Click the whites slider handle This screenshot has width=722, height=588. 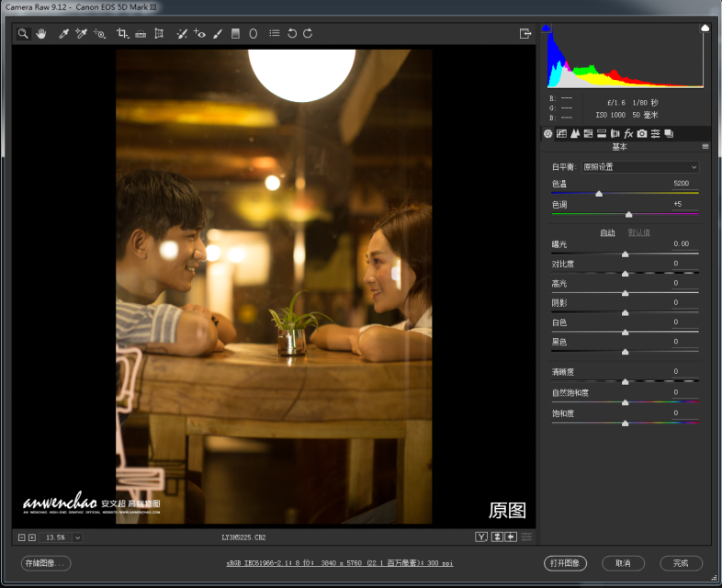tap(625, 332)
